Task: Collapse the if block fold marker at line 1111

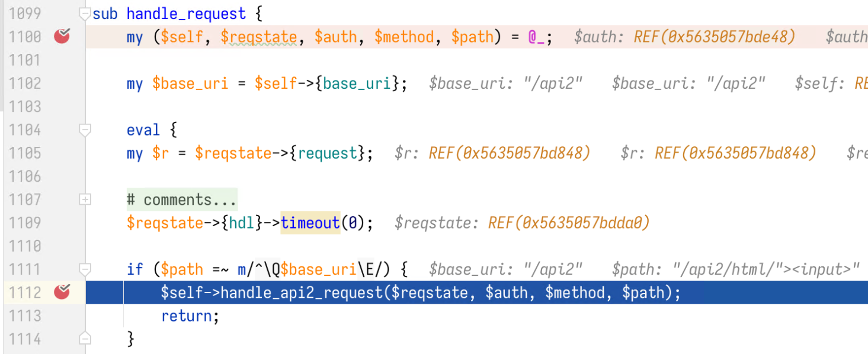Action: point(85,270)
